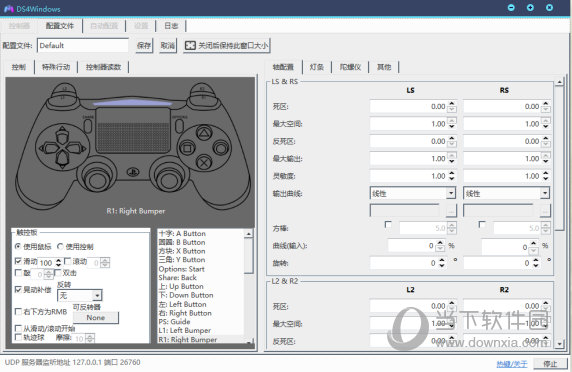Viewport: 572px width, 372px height.
Task: Click the PS logo button on the controller
Action: pos(133,172)
